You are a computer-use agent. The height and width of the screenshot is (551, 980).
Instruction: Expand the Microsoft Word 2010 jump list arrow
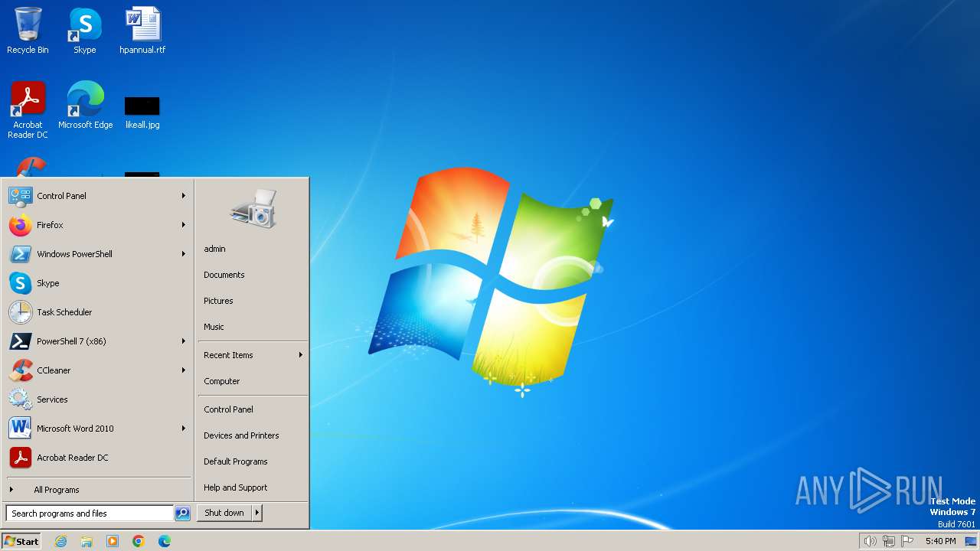coord(184,429)
